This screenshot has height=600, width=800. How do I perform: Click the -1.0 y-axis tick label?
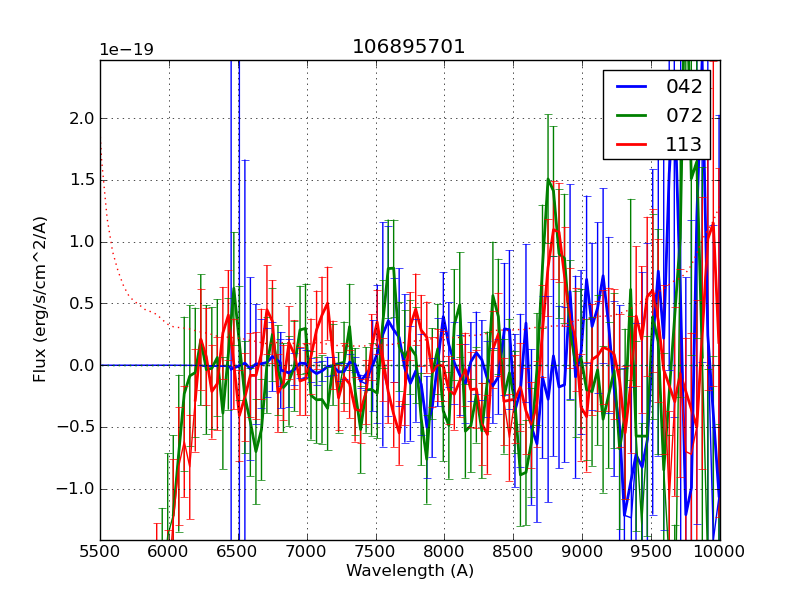click(76, 489)
